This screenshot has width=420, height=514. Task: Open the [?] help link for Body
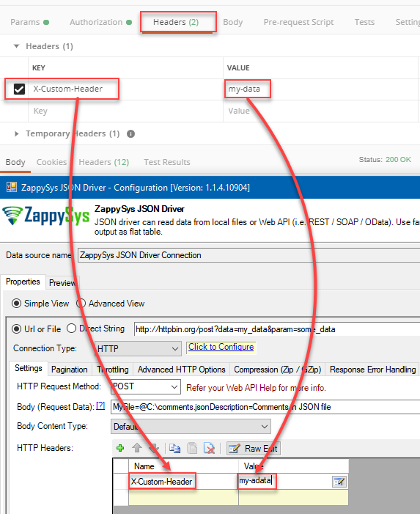click(100, 405)
